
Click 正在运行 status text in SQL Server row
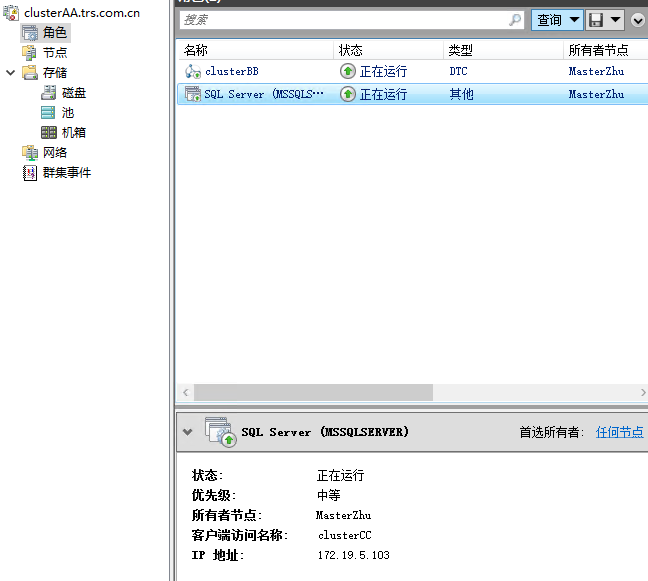point(384,94)
